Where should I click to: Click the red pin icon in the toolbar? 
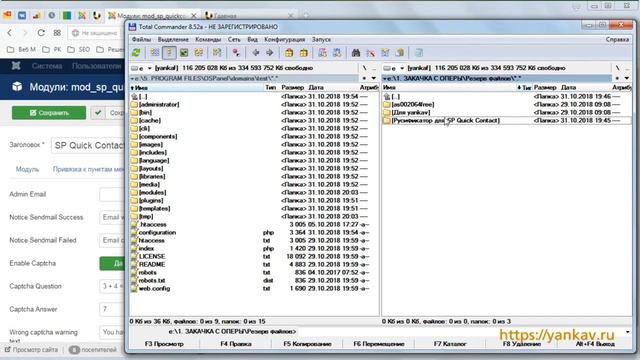pos(236,53)
